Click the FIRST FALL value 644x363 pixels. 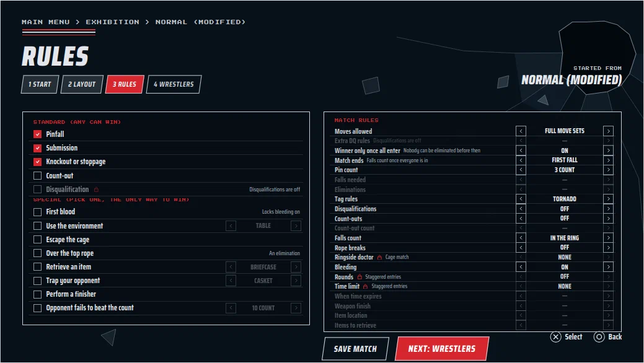[x=565, y=160]
